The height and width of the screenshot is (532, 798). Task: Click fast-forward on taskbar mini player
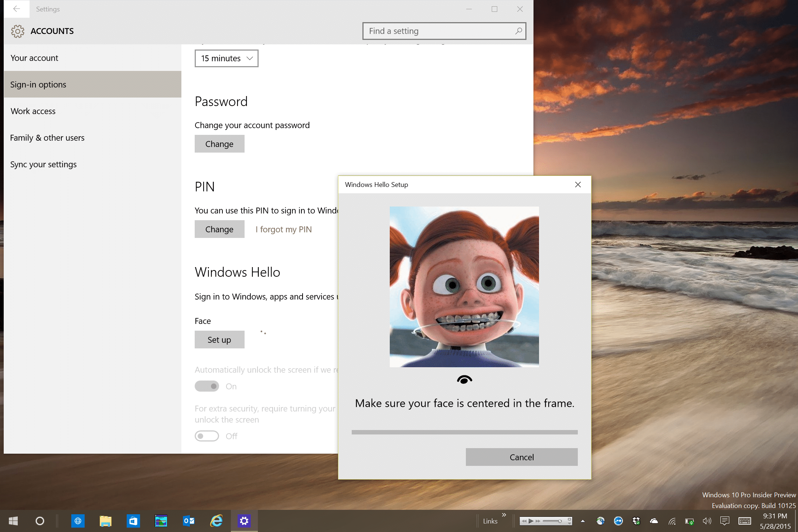point(538,521)
